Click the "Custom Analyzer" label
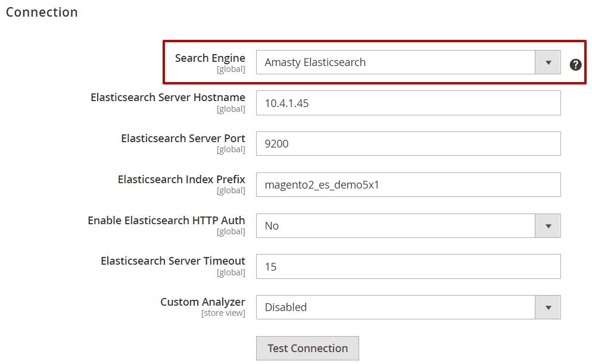The height and width of the screenshot is (364, 592). tap(202, 302)
